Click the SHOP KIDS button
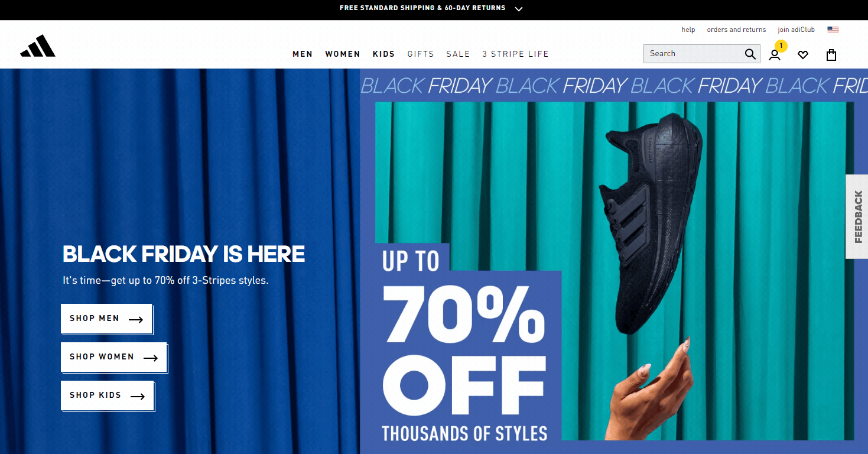This screenshot has width=868, height=454. click(x=108, y=395)
